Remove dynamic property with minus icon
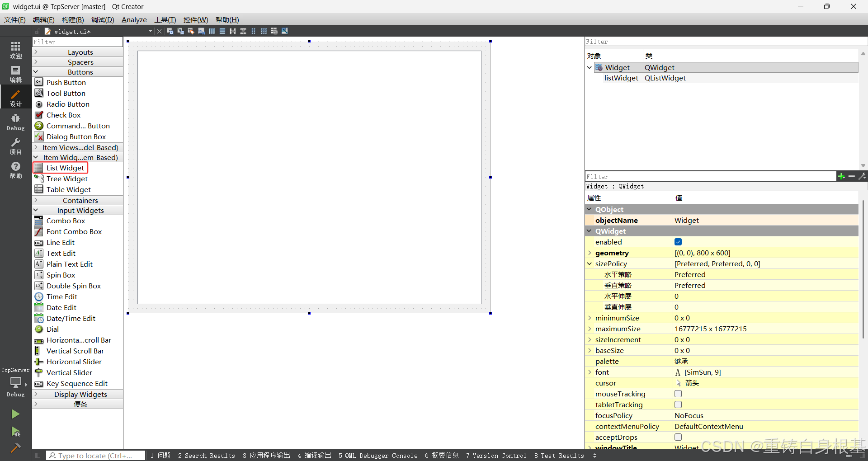 (852, 176)
